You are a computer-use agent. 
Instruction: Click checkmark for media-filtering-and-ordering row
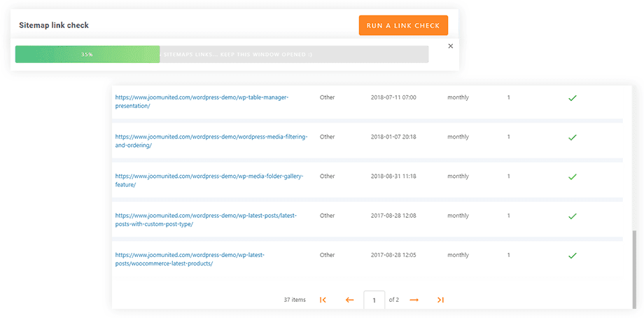point(572,137)
